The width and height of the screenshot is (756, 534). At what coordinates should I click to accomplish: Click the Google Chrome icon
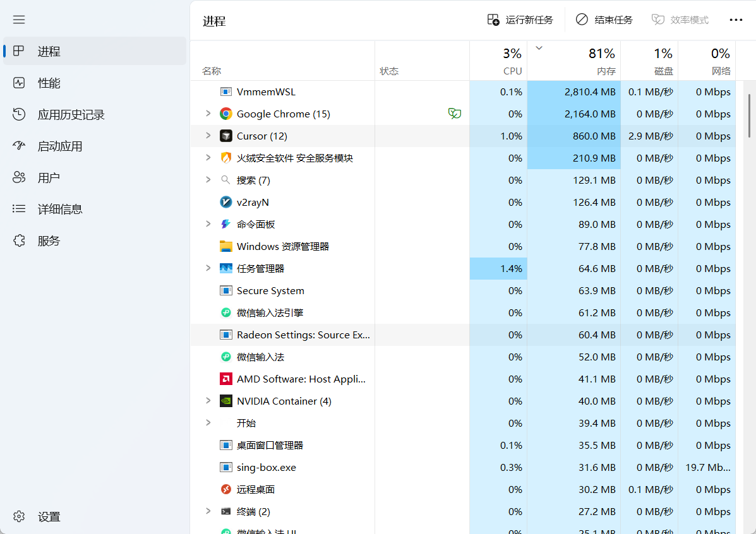point(225,114)
